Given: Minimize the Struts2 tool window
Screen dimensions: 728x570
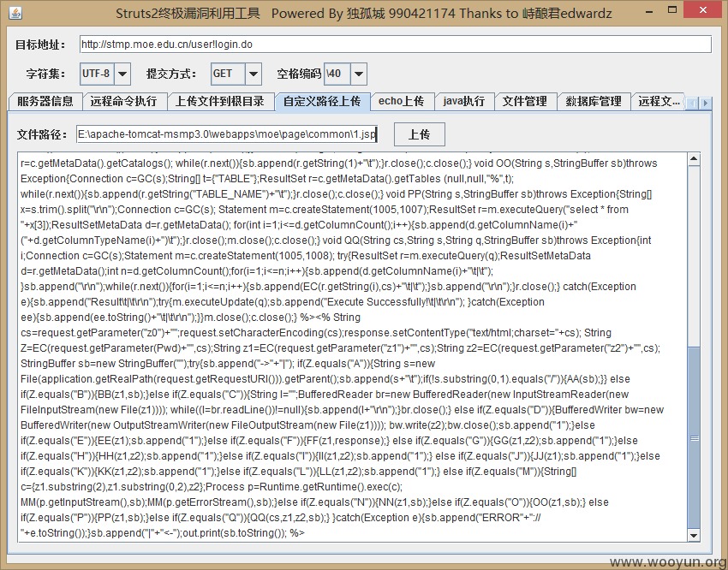Looking at the screenshot, I should pyautogui.click(x=648, y=10).
